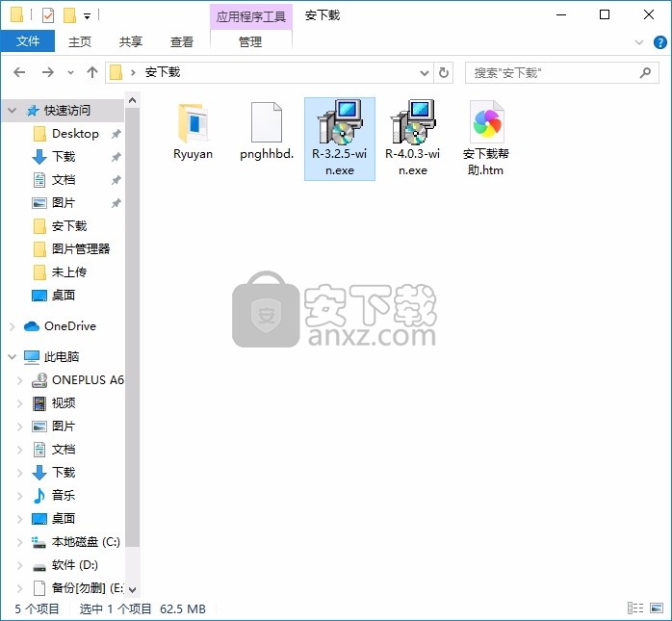Click the window system menu folder icon
Image resolution: width=672 pixels, height=621 pixels.
pyautogui.click(x=16, y=15)
